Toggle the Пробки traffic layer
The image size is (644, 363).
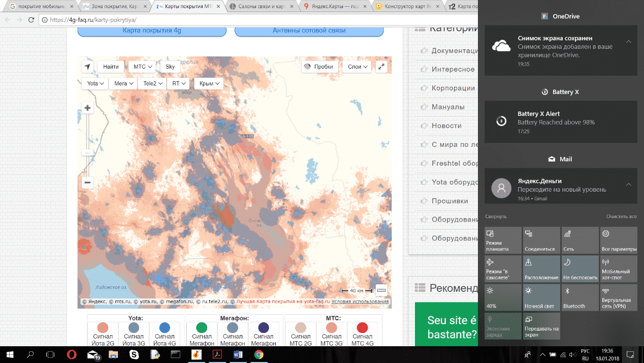tap(319, 67)
